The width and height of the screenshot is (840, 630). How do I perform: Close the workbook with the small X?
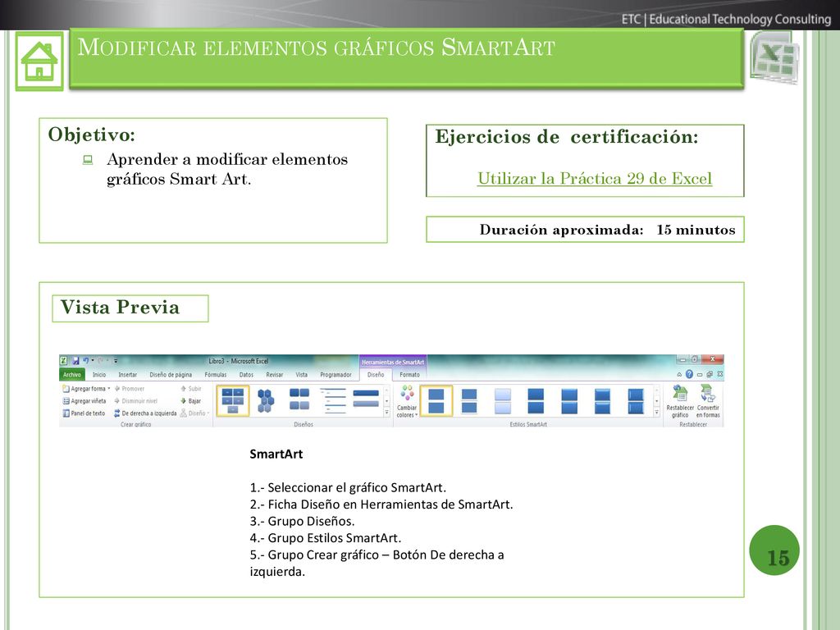point(720,374)
